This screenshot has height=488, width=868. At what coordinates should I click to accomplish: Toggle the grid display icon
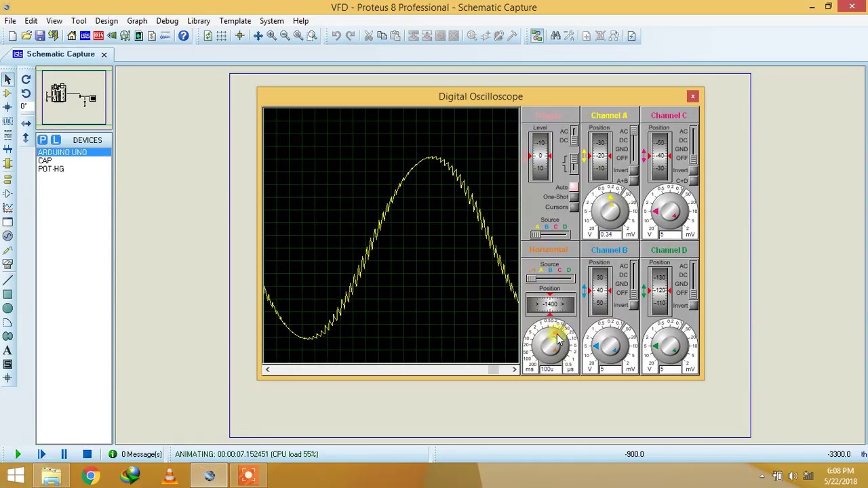221,36
